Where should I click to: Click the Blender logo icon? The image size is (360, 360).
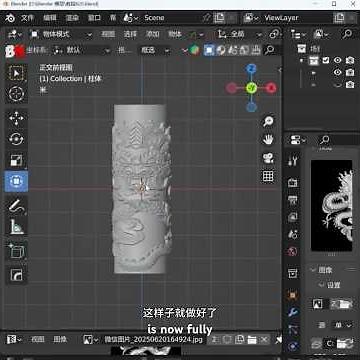[10, 18]
